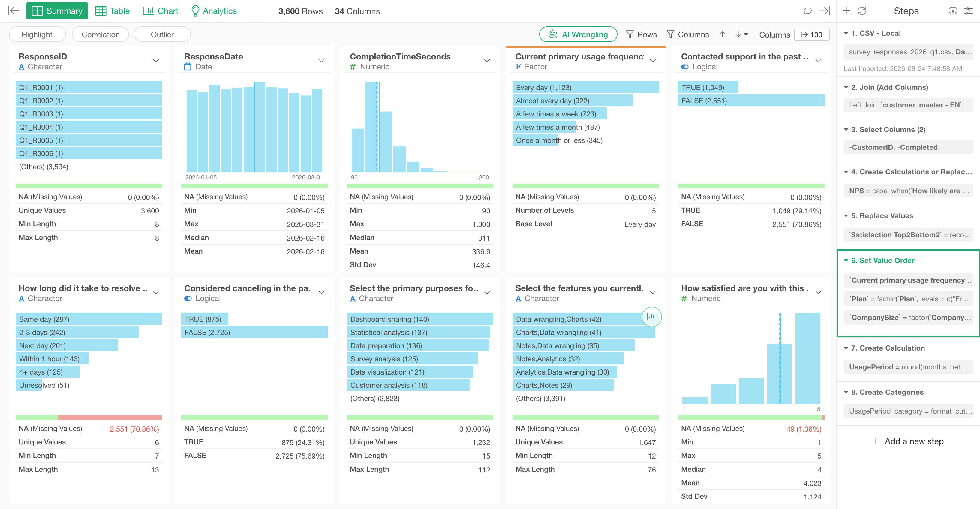
Task: Open the ResponseDate column menu
Action: [x=321, y=61]
